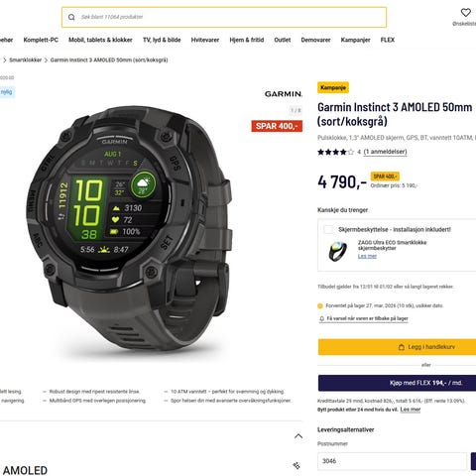Focus the product search field
This screenshot has height=476, width=476.
click(224, 17)
